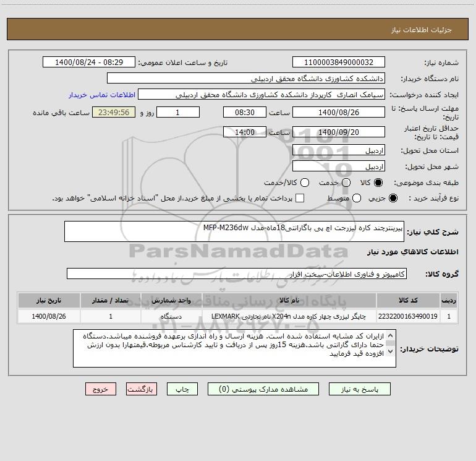The width and height of the screenshot is (476, 461).
Task: Select the کالا/خدمت radio button
Action: click(305, 183)
